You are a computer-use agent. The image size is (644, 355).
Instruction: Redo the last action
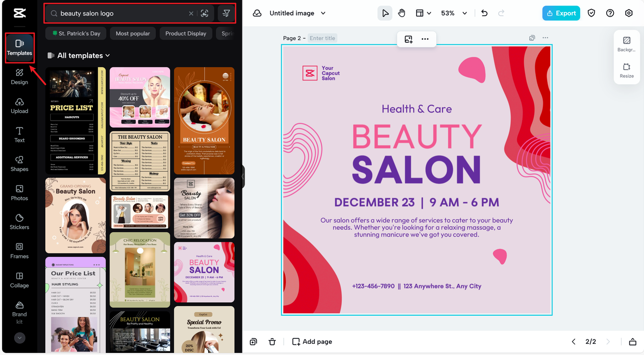(501, 13)
